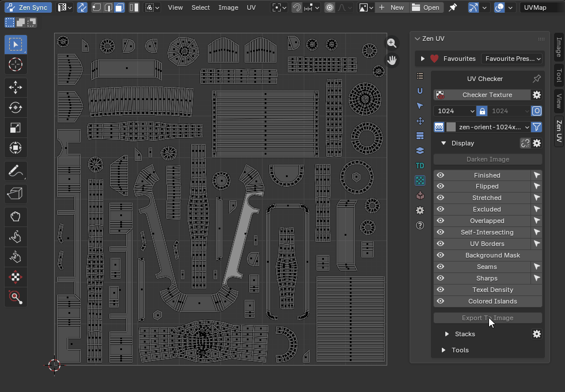
Task: Choose the Annotate pencil tool
Action: pyautogui.click(x=16, y=171)
